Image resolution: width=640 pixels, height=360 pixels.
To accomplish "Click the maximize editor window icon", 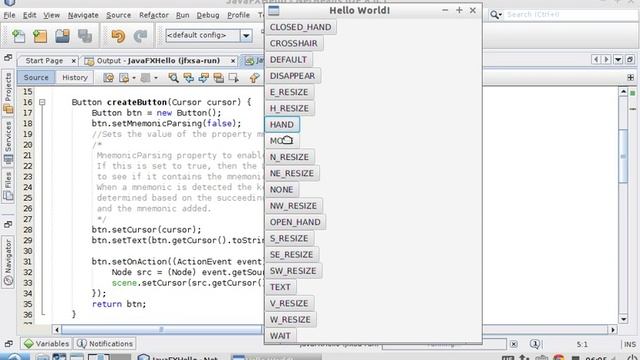I will coord(630,60).
